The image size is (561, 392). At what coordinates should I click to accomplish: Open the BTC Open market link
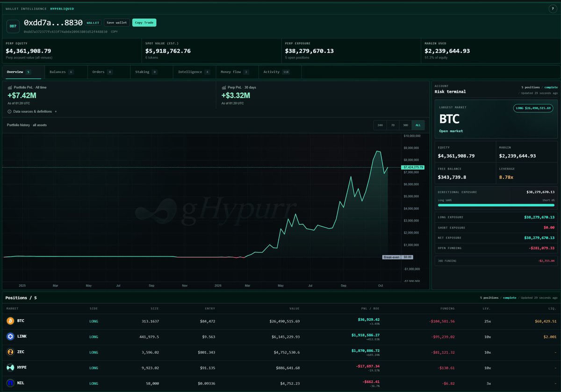451,131
